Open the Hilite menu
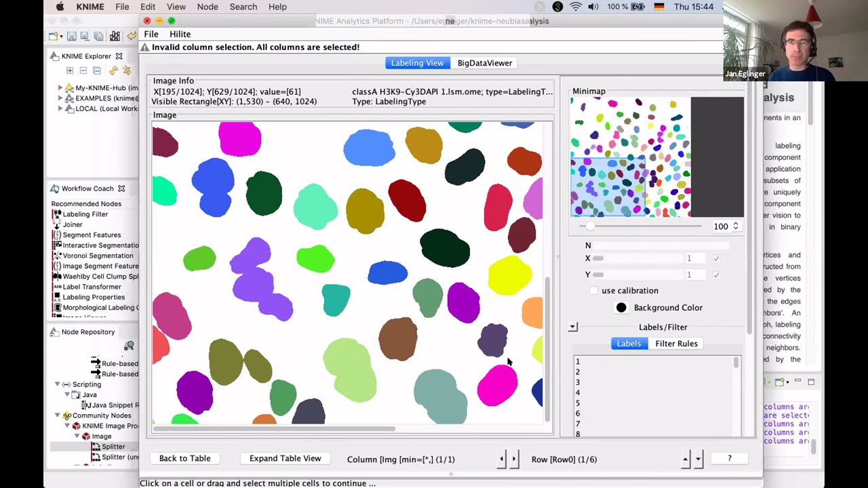This screenshot has height=488, width=868. point(180,34)
